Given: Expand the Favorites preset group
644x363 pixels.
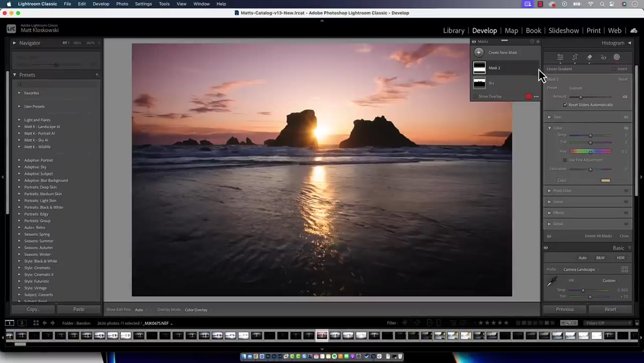Looking at the screenshot, I should coord(19,93).
